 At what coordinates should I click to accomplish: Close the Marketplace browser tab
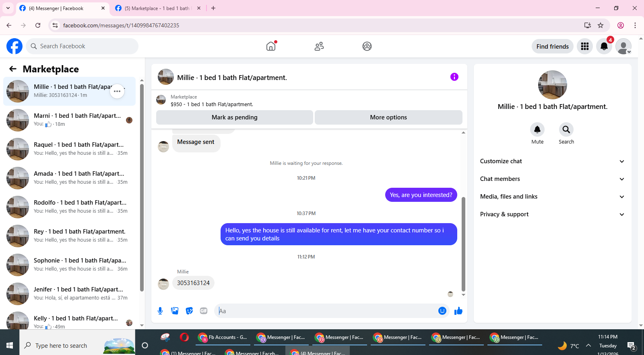point(199,8)
